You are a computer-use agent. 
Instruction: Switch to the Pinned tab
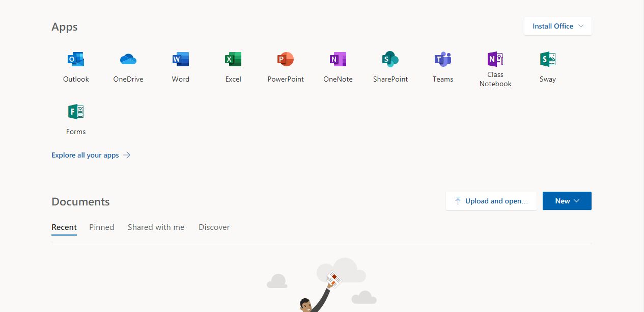pyautogui.click(x=102, y=227)
